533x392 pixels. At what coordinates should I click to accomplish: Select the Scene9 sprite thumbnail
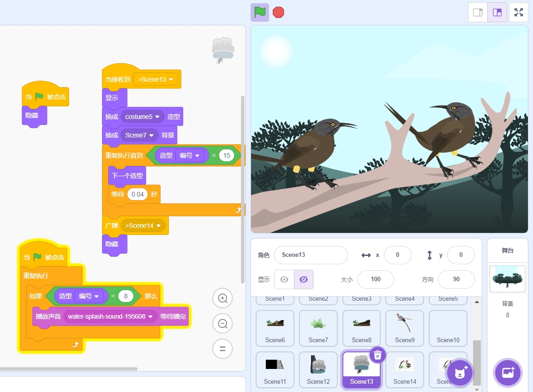point(405,328)
